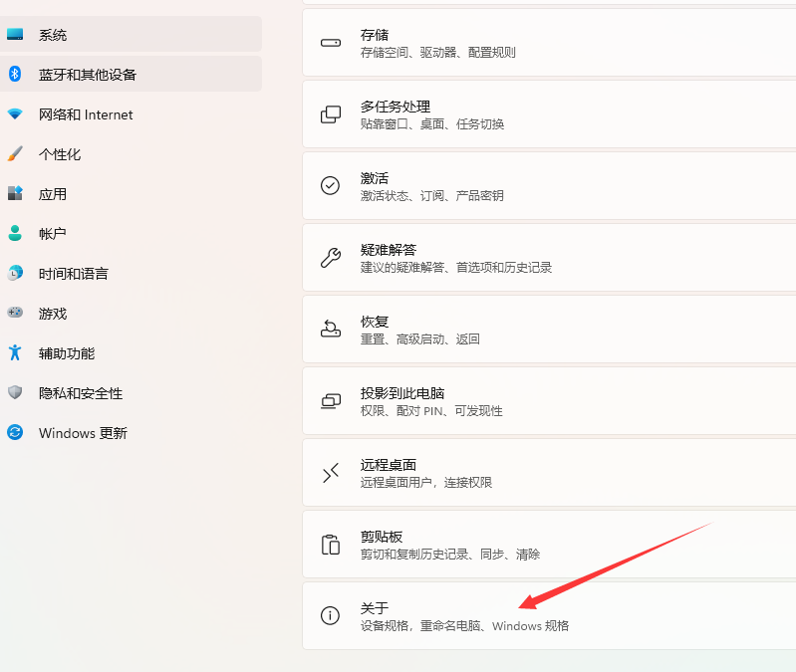
Task: Click the Windows 更新 sync icon
Action: (x=15, y=432)
